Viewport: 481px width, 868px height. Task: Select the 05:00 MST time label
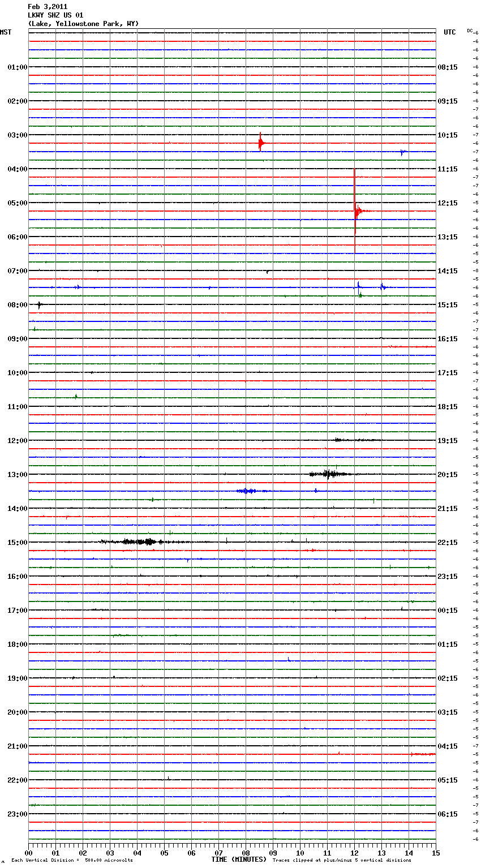click(18, 203)
